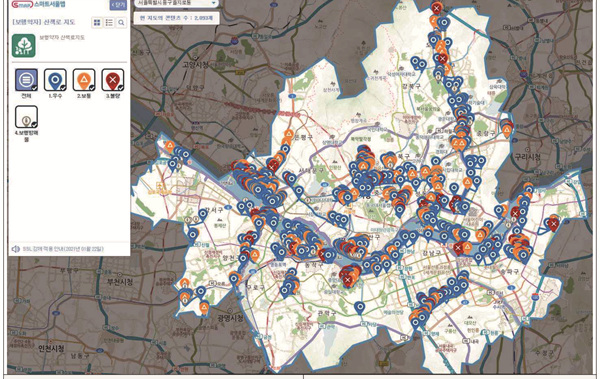Click lone blue marker above 관악구 label
600x379 pixels.
(359, 308)
